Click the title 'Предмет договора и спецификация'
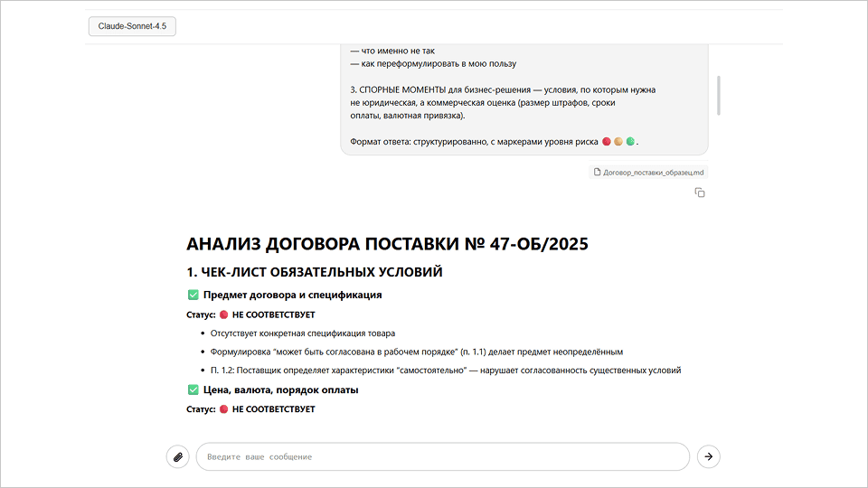 point(292,295)
